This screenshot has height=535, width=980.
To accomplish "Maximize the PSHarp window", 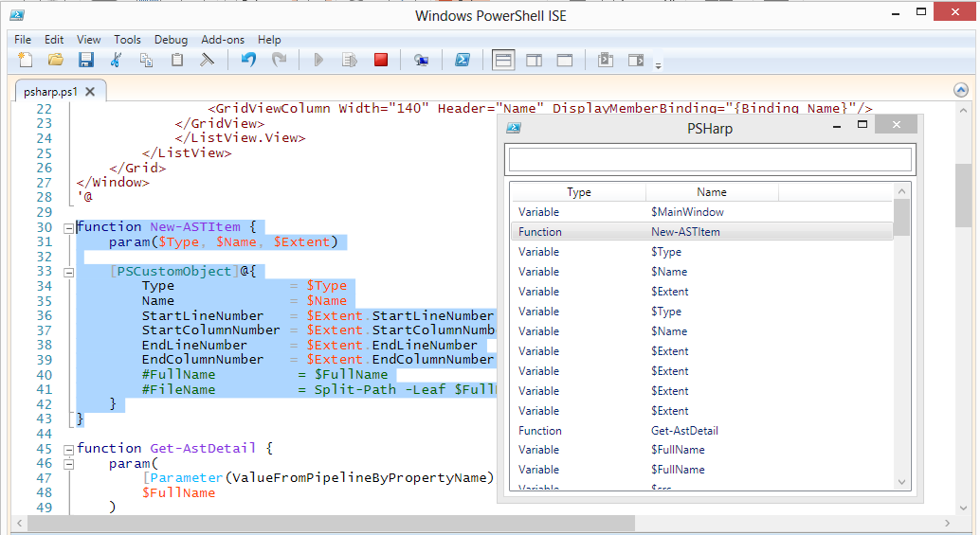I will (x=862, y=125).
